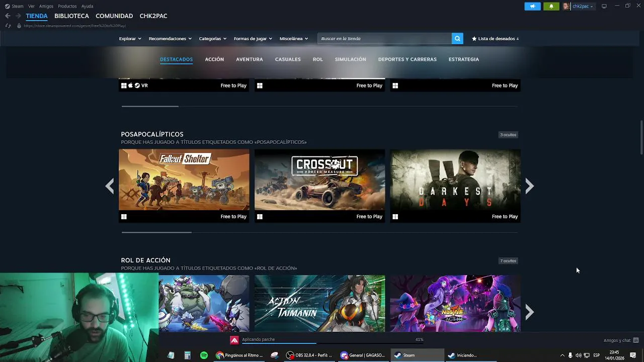The width and height of the screenshot is (644, 362).
Task: Open the Amigos y chat icon
Action: (636, 340)
